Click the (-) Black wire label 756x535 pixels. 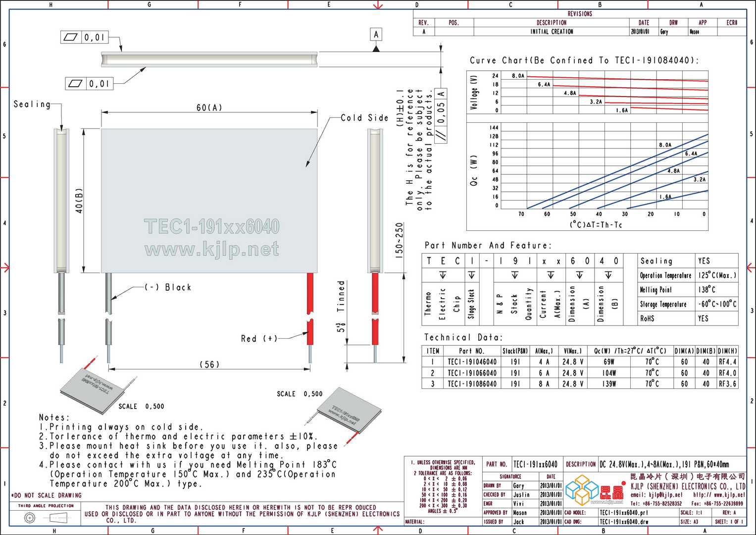tap(168, 287)
